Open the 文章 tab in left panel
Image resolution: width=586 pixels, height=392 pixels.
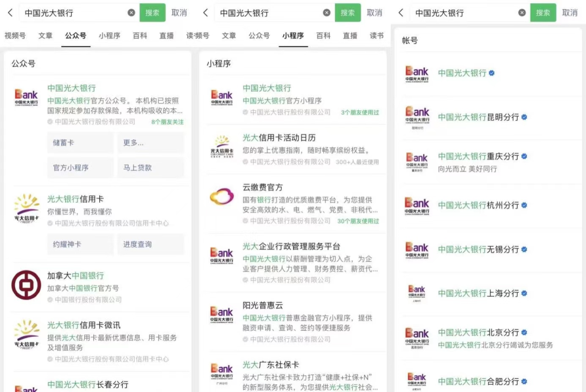(x=45, y=35)
